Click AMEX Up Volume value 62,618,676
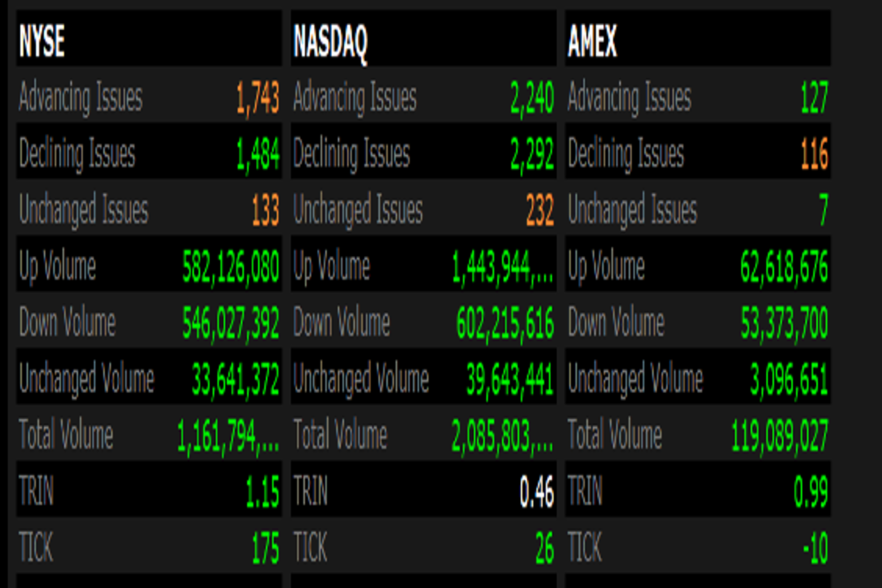 (784, 268)
